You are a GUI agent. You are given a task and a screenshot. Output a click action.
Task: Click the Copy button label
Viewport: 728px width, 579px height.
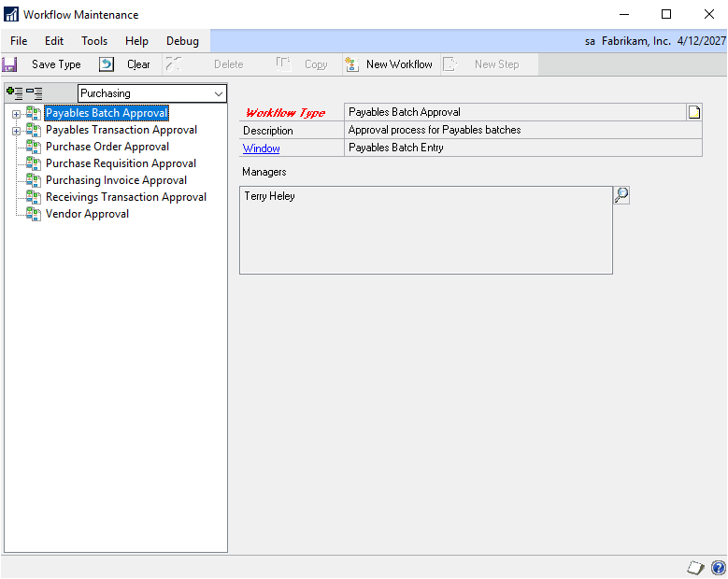pos(316,64)
